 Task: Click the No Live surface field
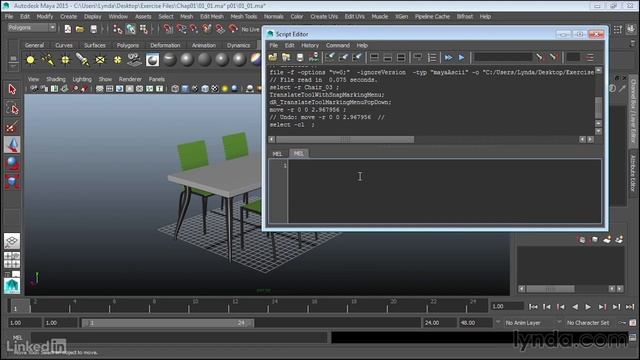pos(251,29)
